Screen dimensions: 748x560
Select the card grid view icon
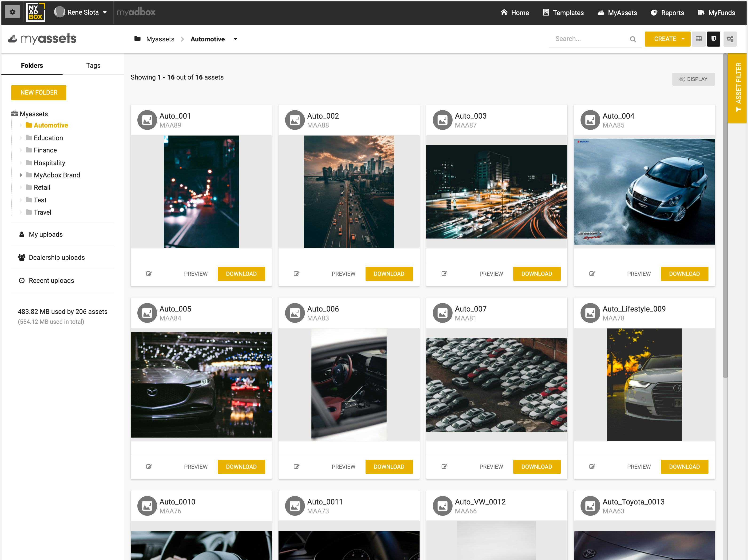point(713,39)
